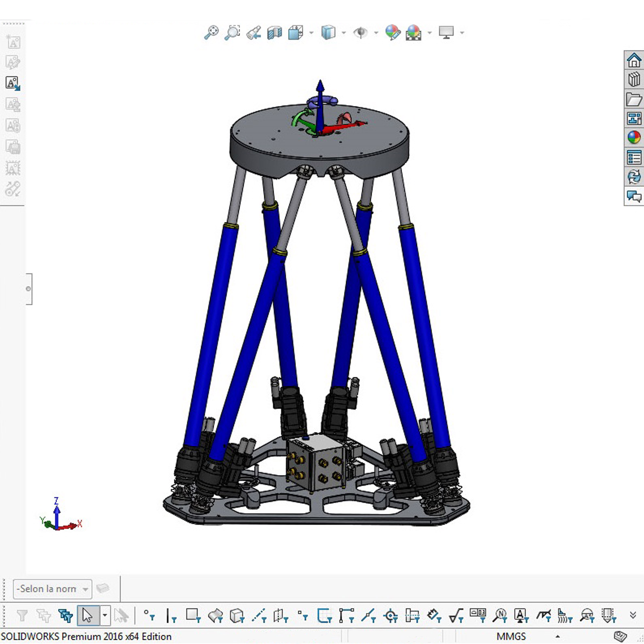Viewport: 644px width, 644px height.
Task: Click the highlighted annotation icon with blue arrow
Action: coord(13,83)
